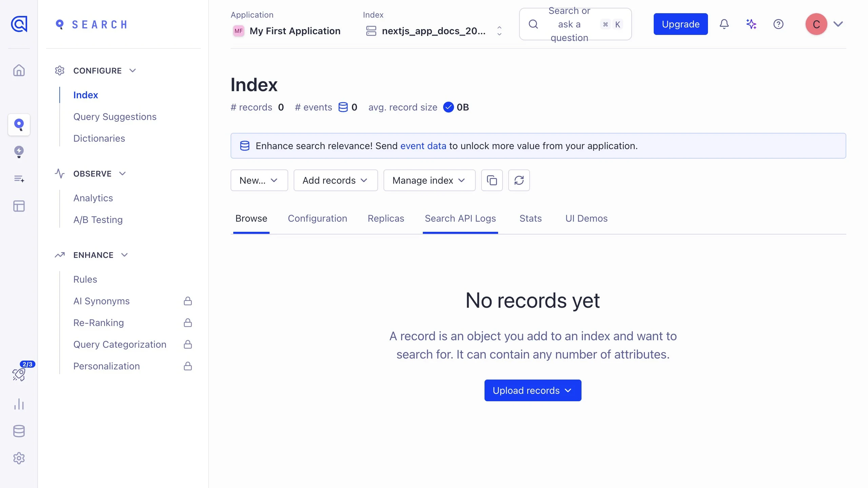Click the Algolia logo icon
Screen dimensions: 868x488
tap(19, 24)
